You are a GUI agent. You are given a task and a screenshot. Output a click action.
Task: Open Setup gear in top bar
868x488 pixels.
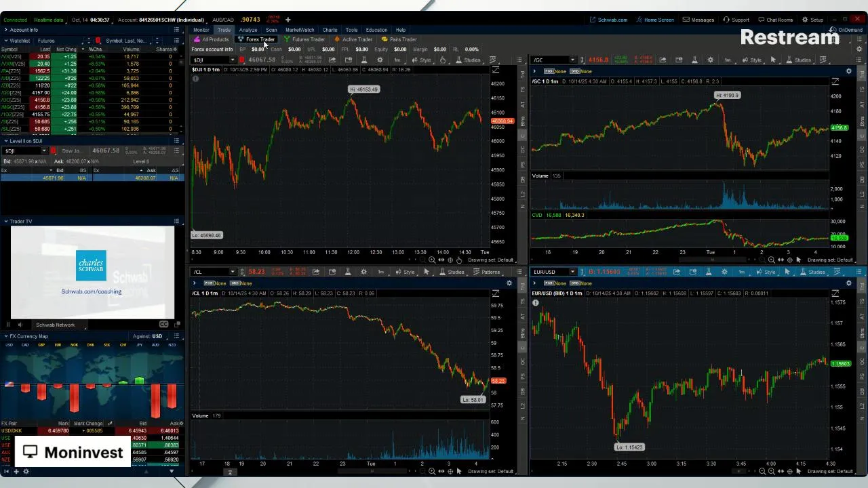(812, 20)
